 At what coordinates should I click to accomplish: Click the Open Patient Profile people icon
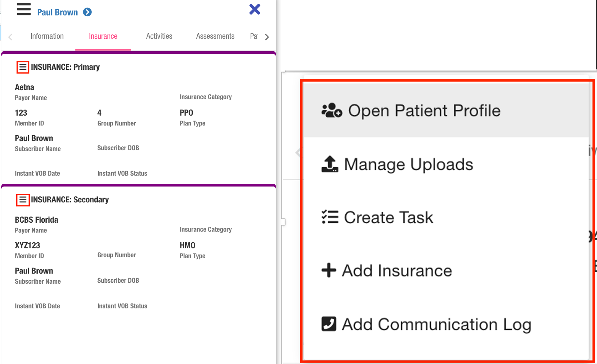point(331,110)
